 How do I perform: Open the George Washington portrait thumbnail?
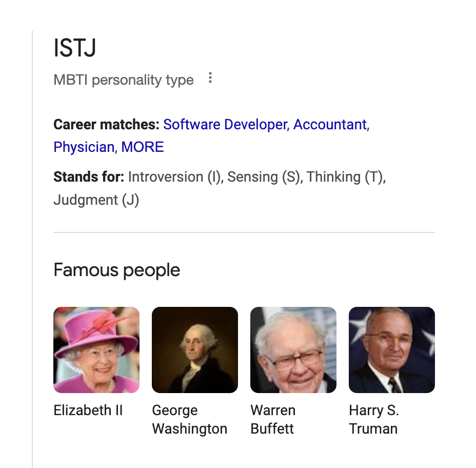coord(195,350)
